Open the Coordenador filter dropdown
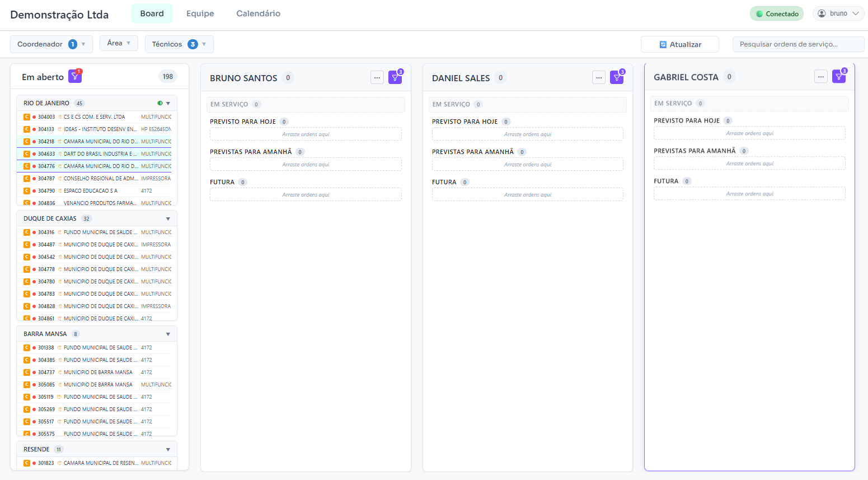868x480 pixels. click(51, 44)
